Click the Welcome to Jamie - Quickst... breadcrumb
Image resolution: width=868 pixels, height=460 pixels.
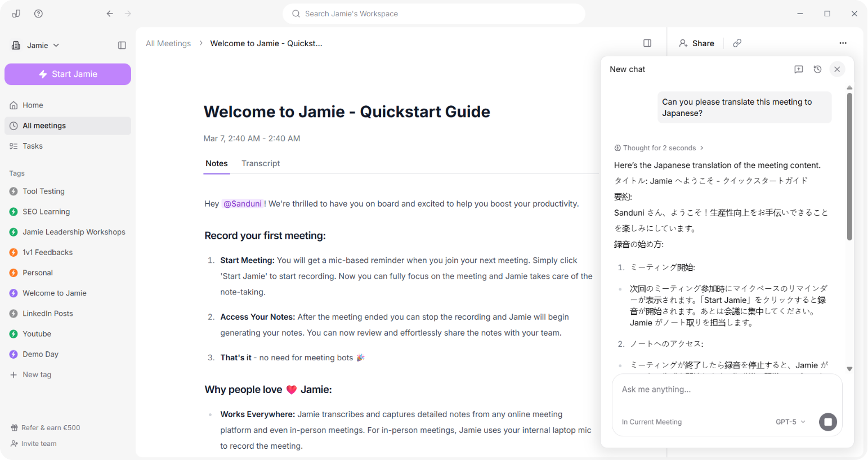(266, 43)
